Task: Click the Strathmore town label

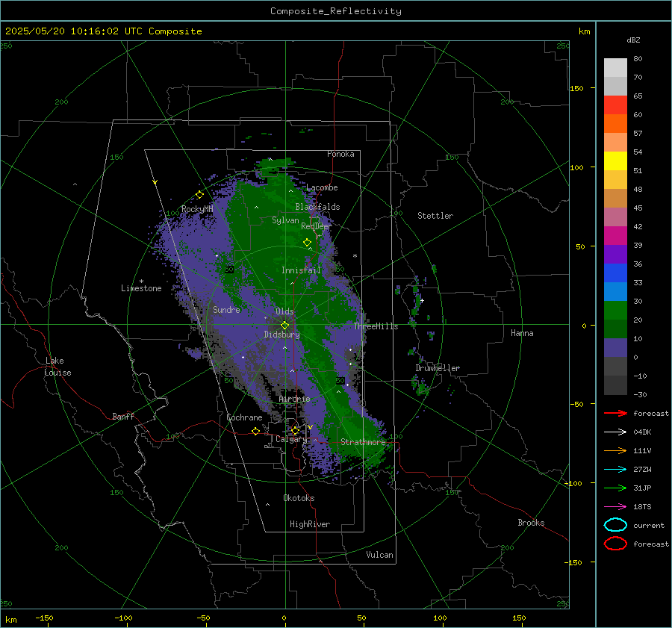Action: (x=363, y=442)
